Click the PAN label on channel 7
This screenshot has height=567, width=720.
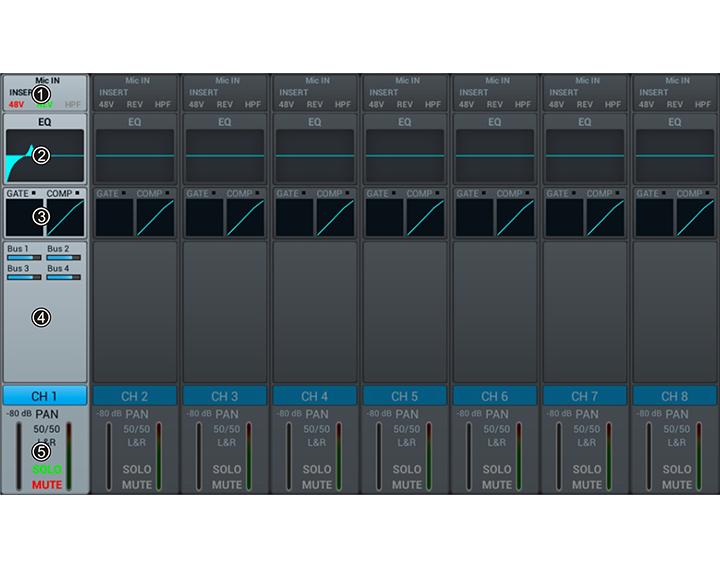coord(587,414)
